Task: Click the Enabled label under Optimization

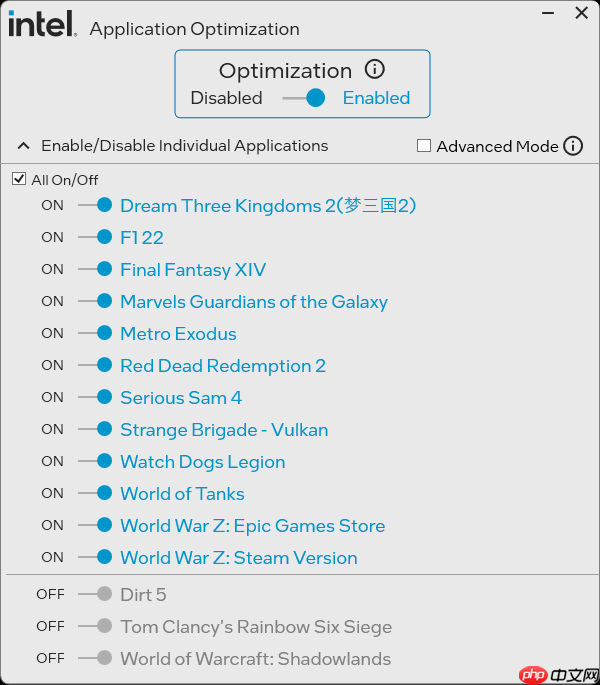Action: click(376, 98)
